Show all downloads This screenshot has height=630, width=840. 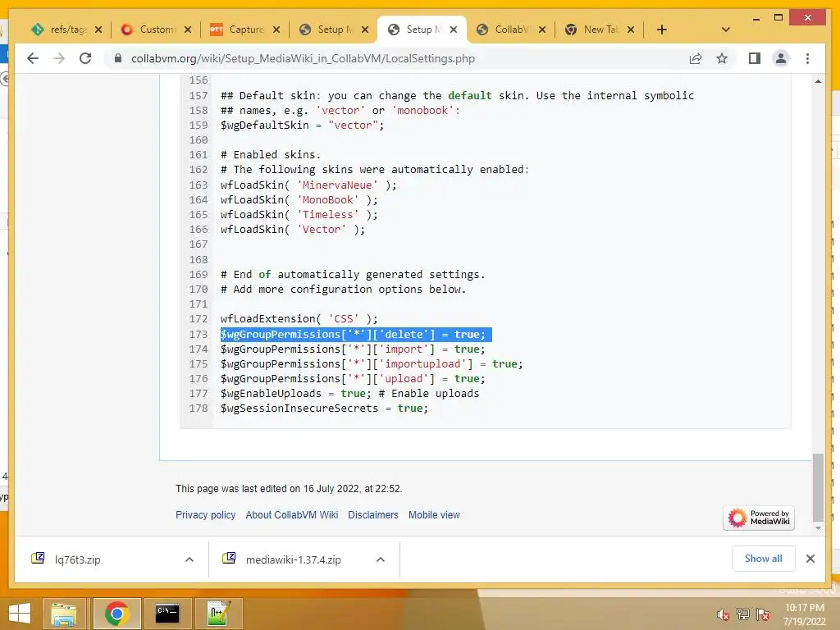[764, 559]
